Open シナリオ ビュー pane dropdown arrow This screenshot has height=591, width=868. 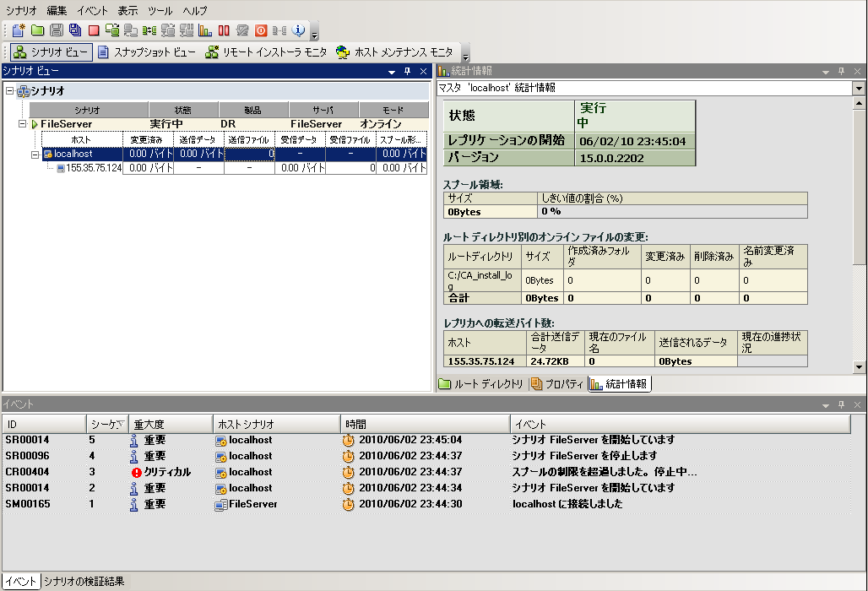coord(392,72)
